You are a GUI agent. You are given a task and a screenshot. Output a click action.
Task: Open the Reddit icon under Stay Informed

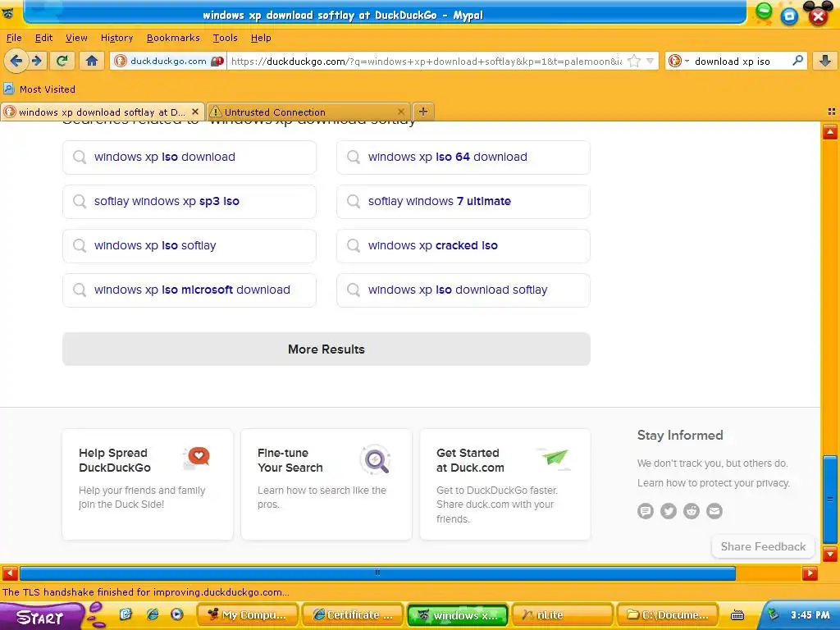(x=692, y=511)
